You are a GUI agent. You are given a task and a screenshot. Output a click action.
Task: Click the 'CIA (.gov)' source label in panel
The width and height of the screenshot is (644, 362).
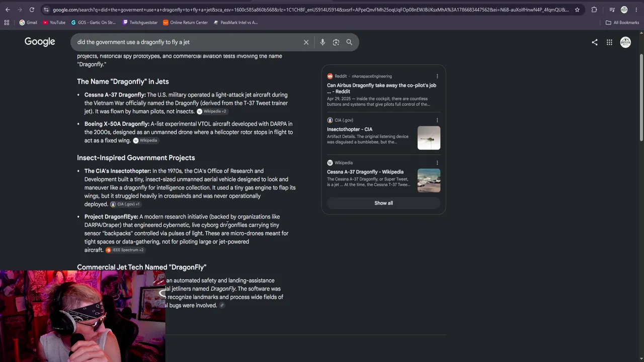(344, 120)
